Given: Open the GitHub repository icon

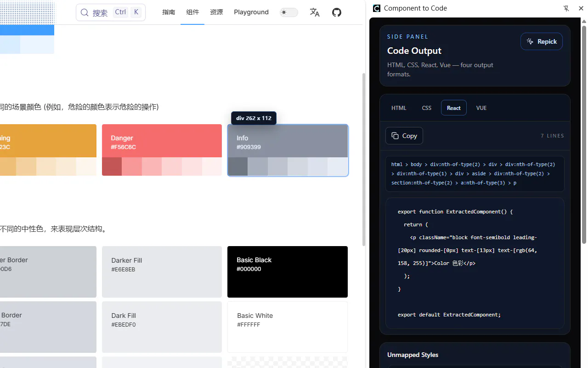Looking at the screenshot, I should pos(337,12).
